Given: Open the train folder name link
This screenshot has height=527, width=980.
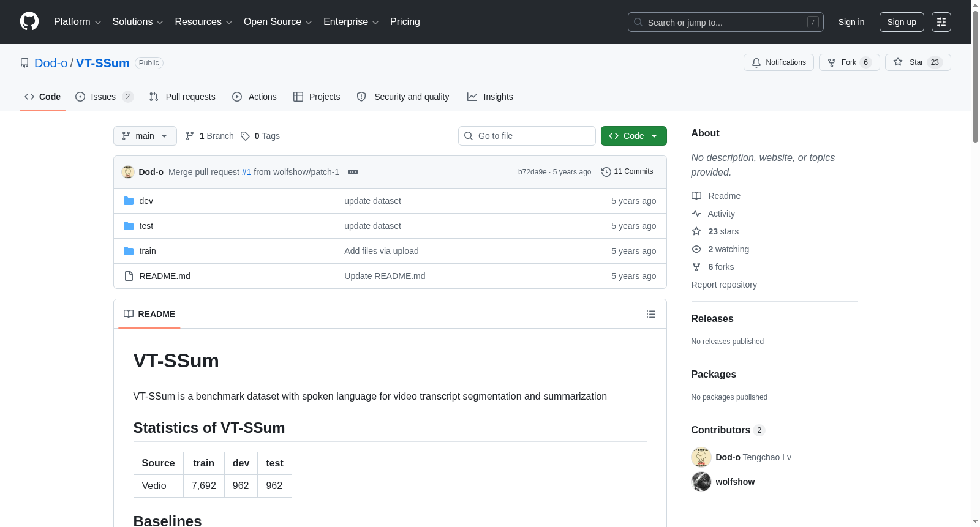Looking at the screenshot, I should pyautogui.click(x=148, y=251).
